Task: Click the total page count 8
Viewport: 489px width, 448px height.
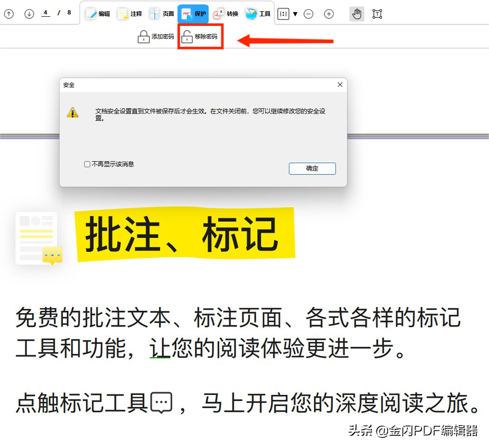Action: [69, 12]
